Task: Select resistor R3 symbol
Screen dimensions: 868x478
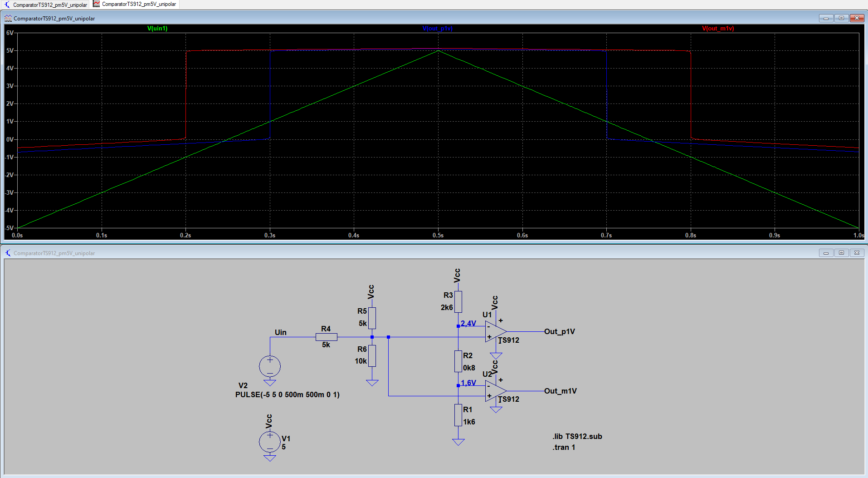Action: tap(458, 302)
